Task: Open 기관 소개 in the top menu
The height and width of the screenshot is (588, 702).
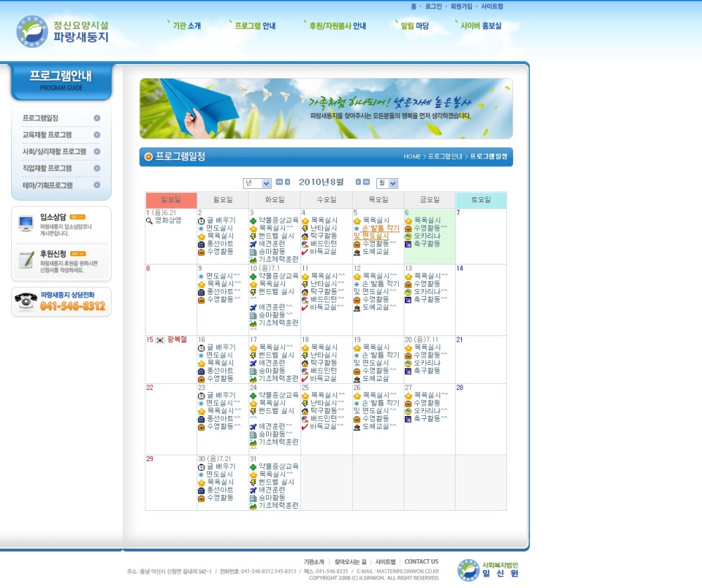Action: (x=185, y=26)
